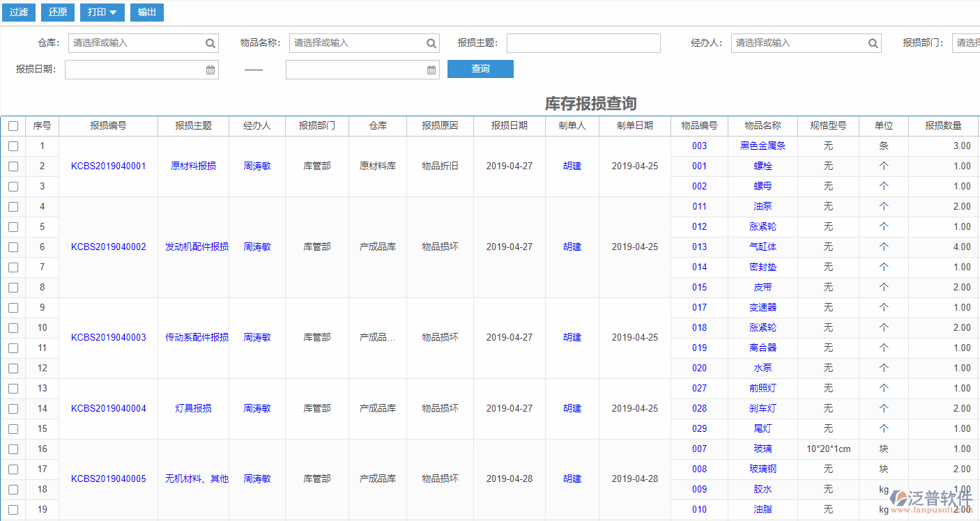Open the calendar picker for the 报损日期 start date
Screen dimensions: 980x521
pos(211,69)
